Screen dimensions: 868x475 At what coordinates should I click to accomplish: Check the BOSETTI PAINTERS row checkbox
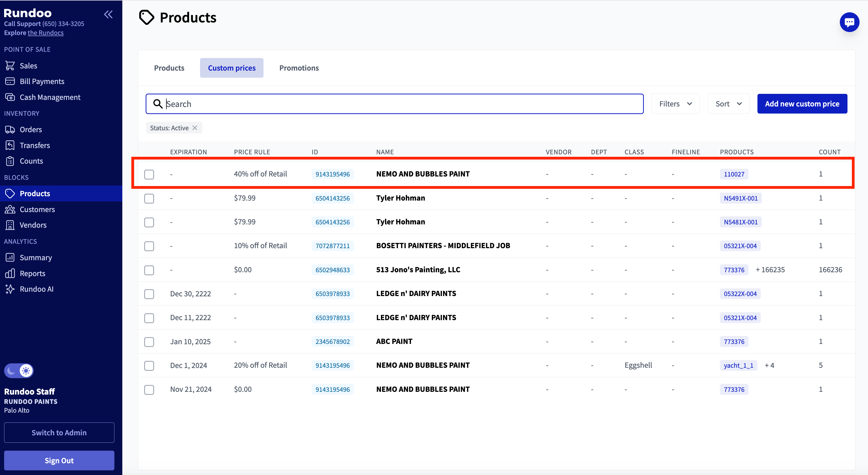[x=149, y=246]
